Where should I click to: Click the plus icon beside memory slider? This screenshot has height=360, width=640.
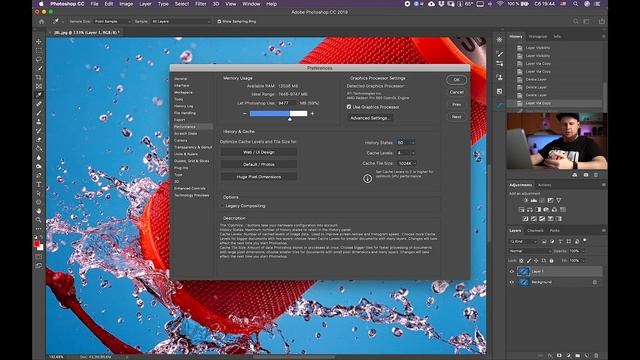[x=312, y=113]
